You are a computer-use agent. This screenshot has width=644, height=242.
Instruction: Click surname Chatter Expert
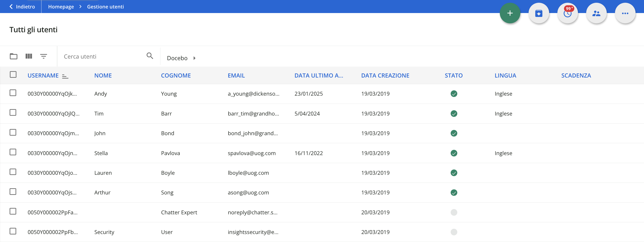179,212
